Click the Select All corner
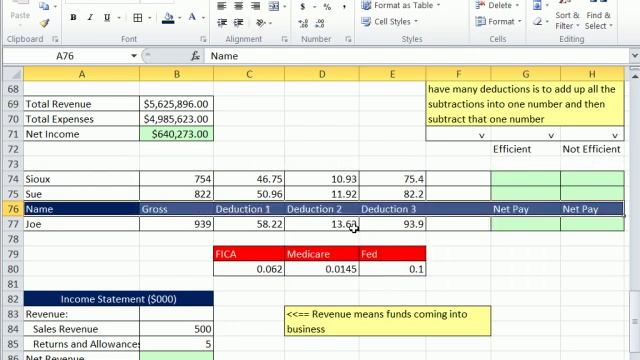 13,74
